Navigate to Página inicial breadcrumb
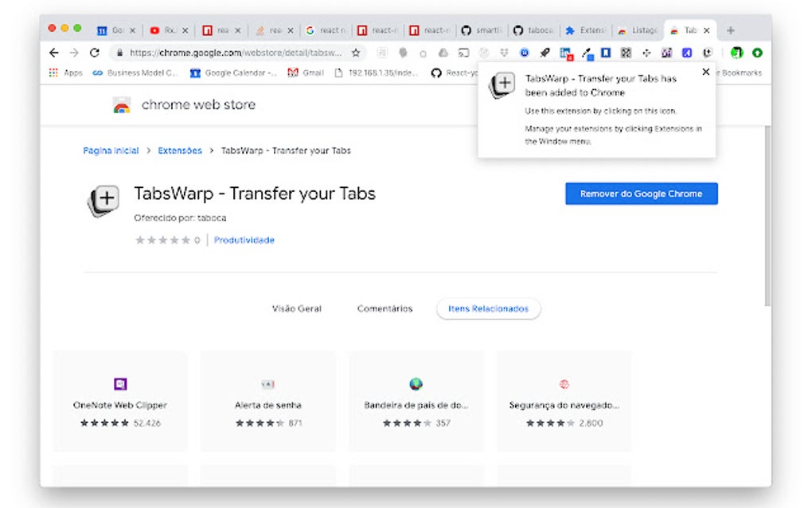This screenshot has width=812, height=508. click(111, 150)
